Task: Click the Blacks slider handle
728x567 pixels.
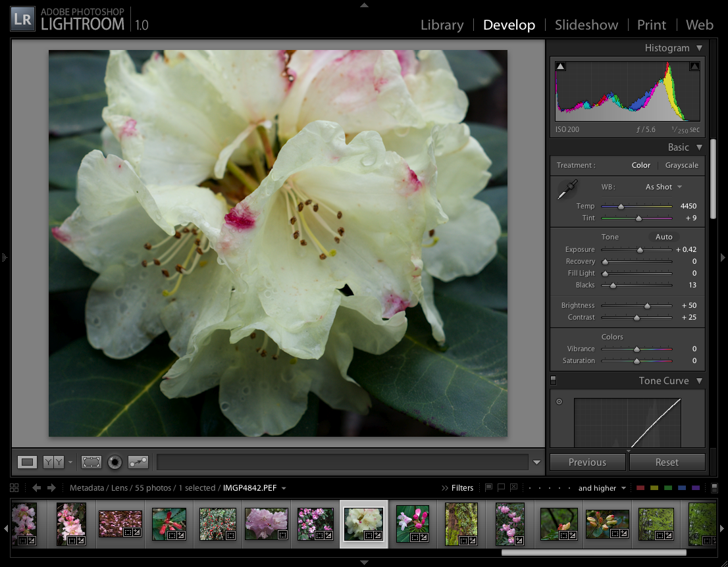Action: pos(613,285)
